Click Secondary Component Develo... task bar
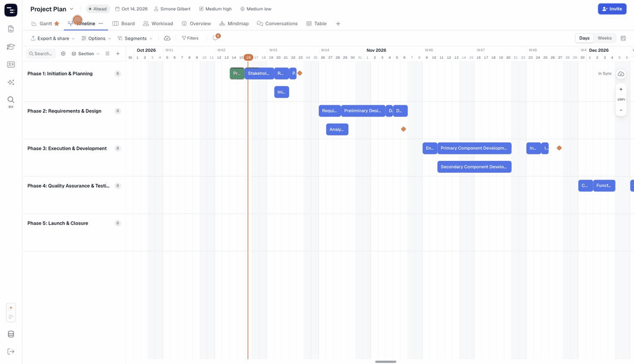Screen dimensions: 634x364 click(474, 167)
